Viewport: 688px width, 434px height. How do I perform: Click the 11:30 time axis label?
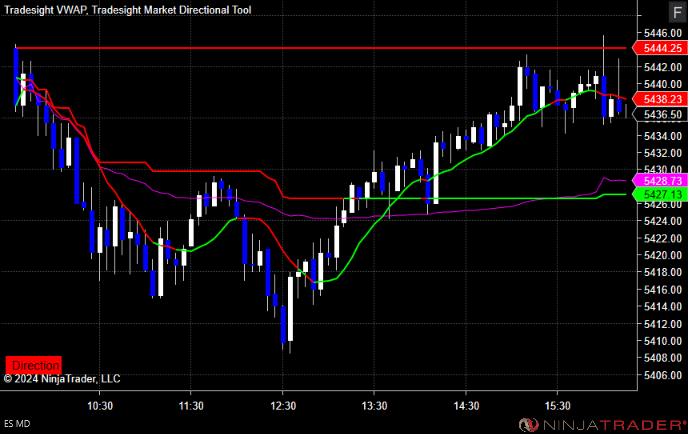[x=191, y=406]
